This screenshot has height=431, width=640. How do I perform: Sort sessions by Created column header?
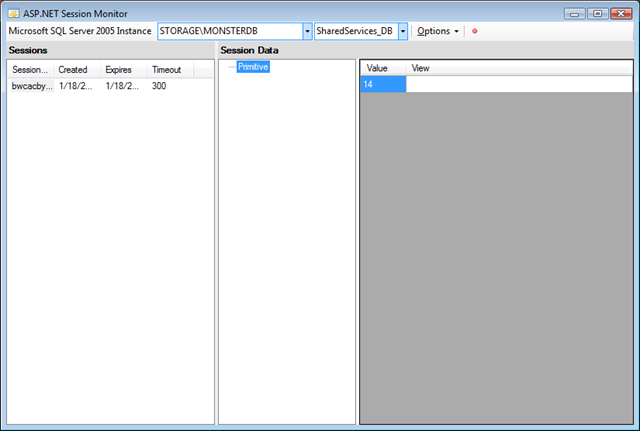[77, 69]
